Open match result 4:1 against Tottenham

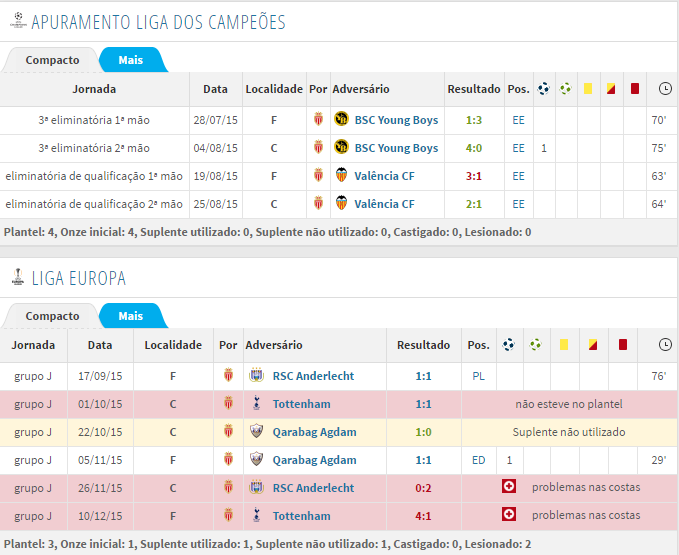pos(423,516)
